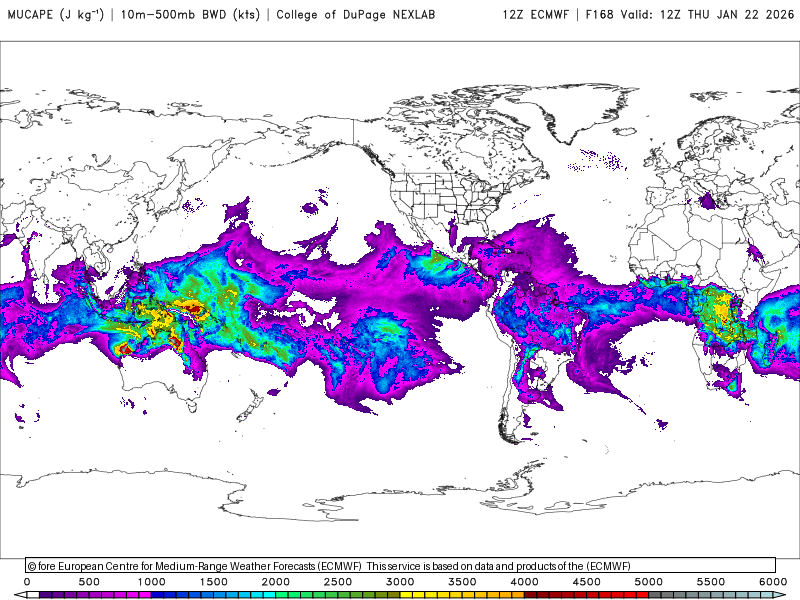Click the white swatch at scale start
Image resolution: width=800 pixels, height=600 pixels.
33,595
